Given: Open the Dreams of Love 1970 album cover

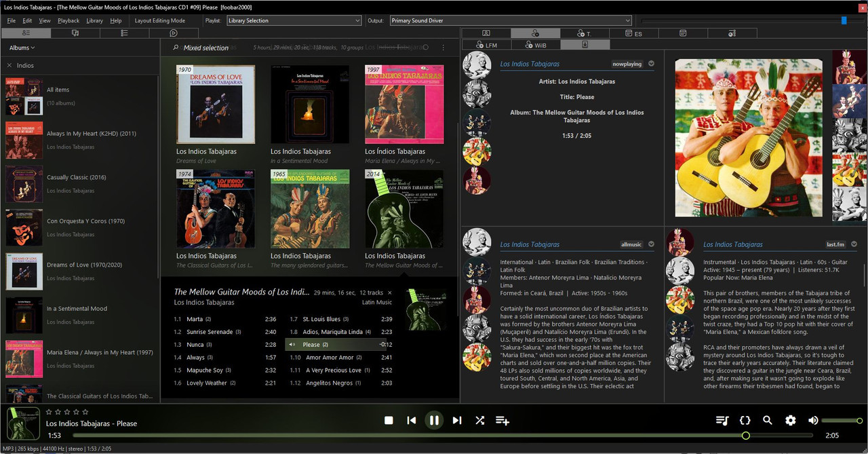Looking at the screenshot, I should click(x=216, y=104).
